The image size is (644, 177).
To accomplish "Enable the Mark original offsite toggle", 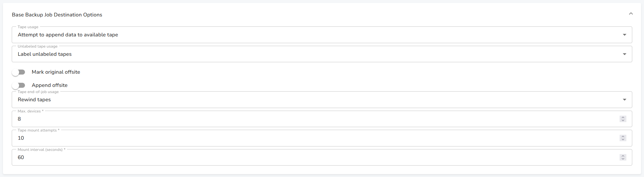I will (x=19, y=72).
